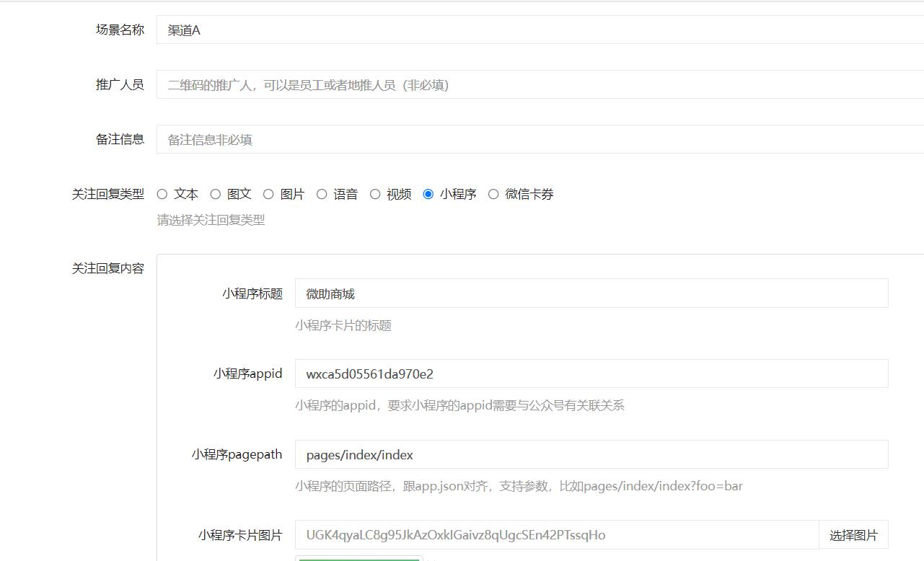Click the 小程序pagepath label
The image size is (924, 561).
click(237, 454)
